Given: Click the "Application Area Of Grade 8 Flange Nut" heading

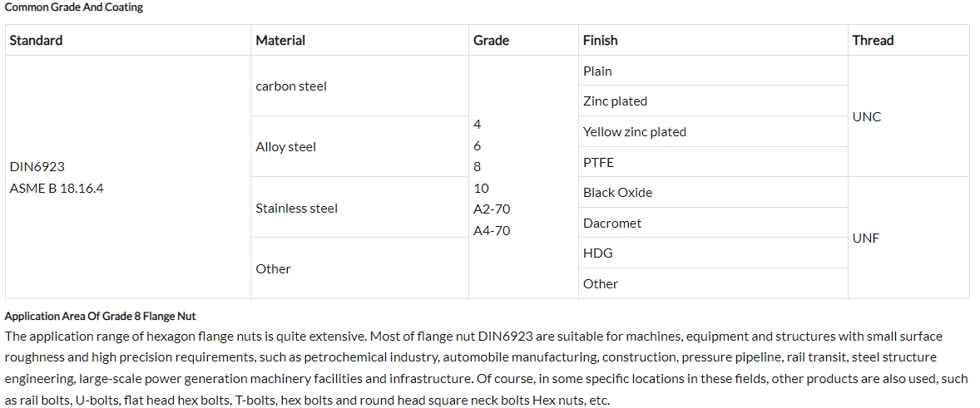Looking at the screenshot, I should coord(100,317).
